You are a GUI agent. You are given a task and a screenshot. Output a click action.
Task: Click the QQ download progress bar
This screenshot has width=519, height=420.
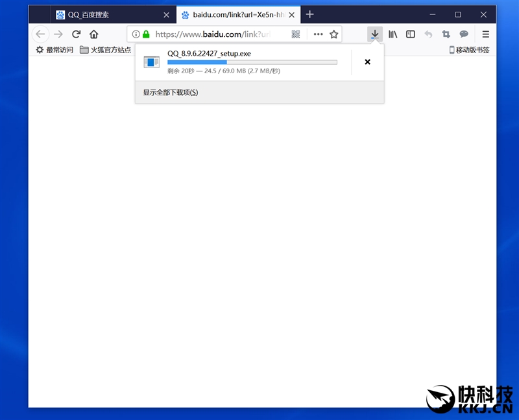tap(252, 62)
